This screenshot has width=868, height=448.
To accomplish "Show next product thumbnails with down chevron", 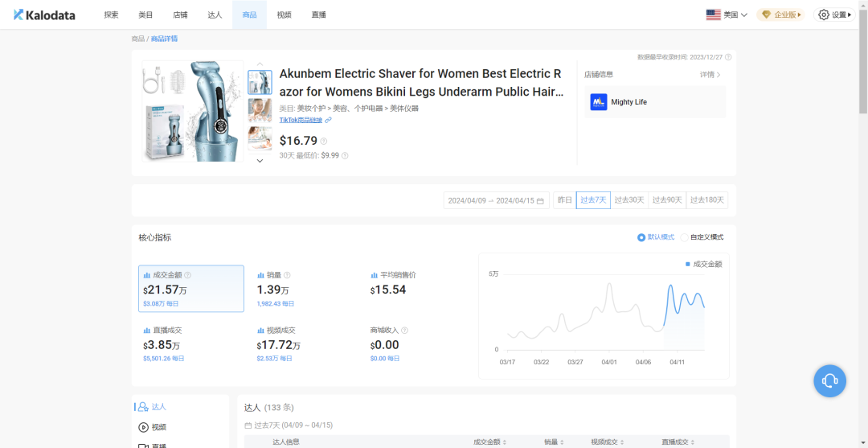I will pos(260,161).
